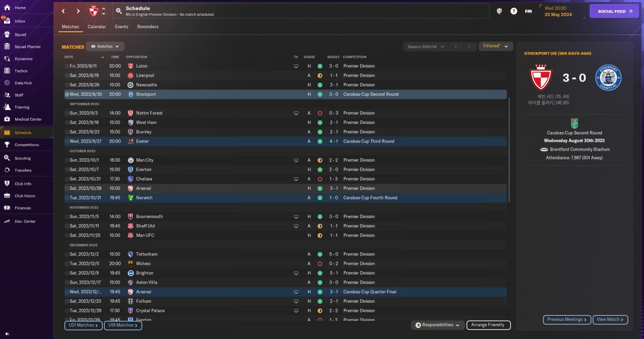Open Dev. Center

click(25, 222)
